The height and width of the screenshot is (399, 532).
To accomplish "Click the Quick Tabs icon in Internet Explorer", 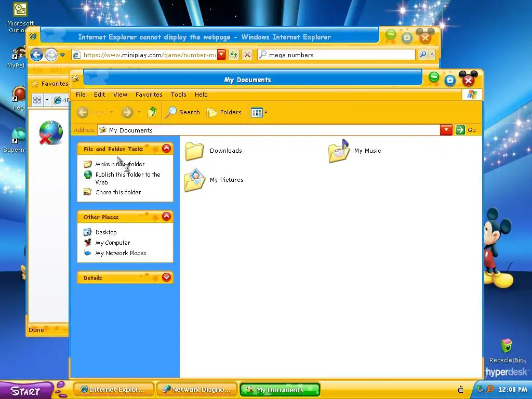I will point(37,100).
